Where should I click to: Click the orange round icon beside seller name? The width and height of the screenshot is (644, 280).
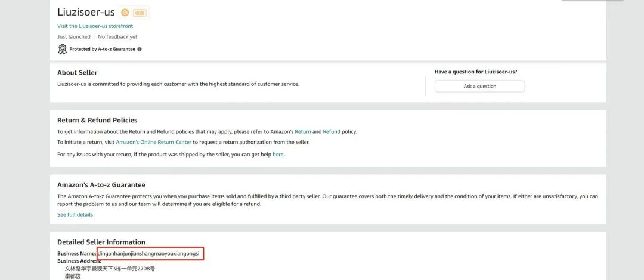(125, 13)
